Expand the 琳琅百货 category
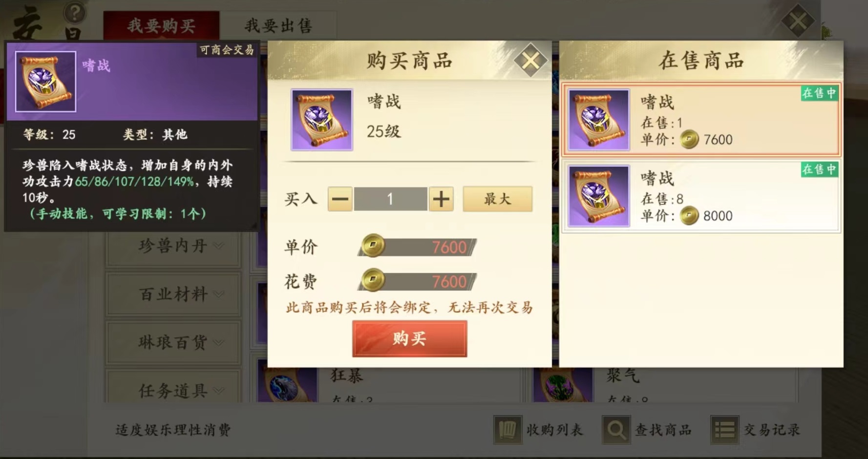 pyautogui.click(x=173, y=342)
